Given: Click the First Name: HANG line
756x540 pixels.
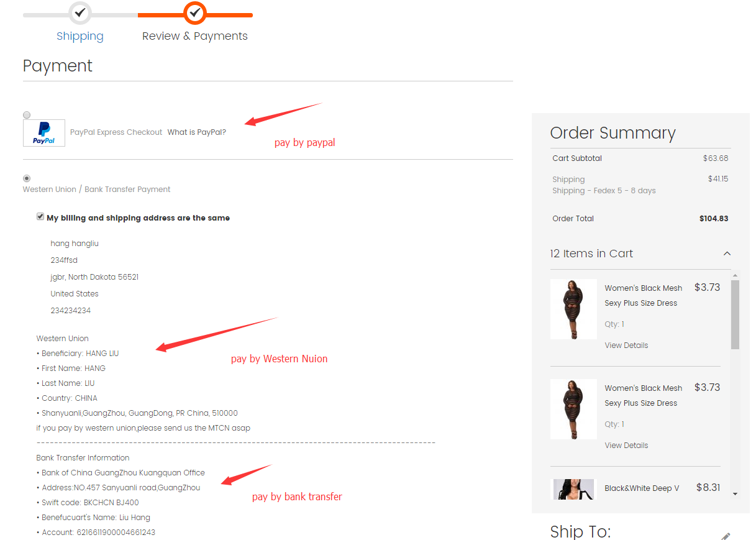Looking at the screenshot, I should (x=71, y=368).
